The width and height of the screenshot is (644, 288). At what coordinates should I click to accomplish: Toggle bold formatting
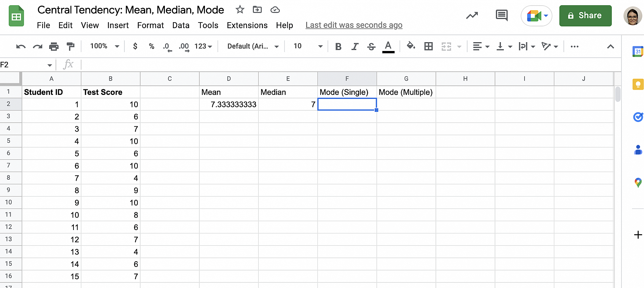pyautogui.click(x=338, y=46)
